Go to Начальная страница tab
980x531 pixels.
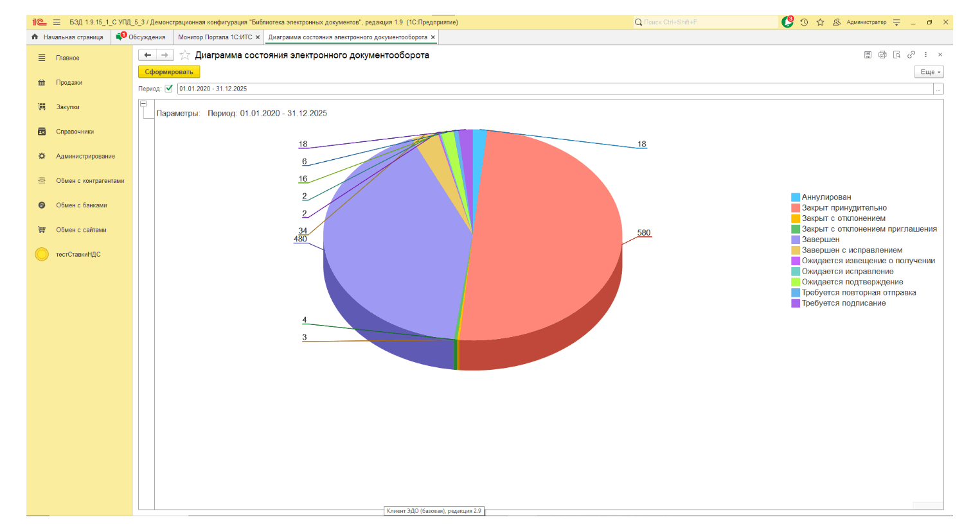(x=73, y=37)
